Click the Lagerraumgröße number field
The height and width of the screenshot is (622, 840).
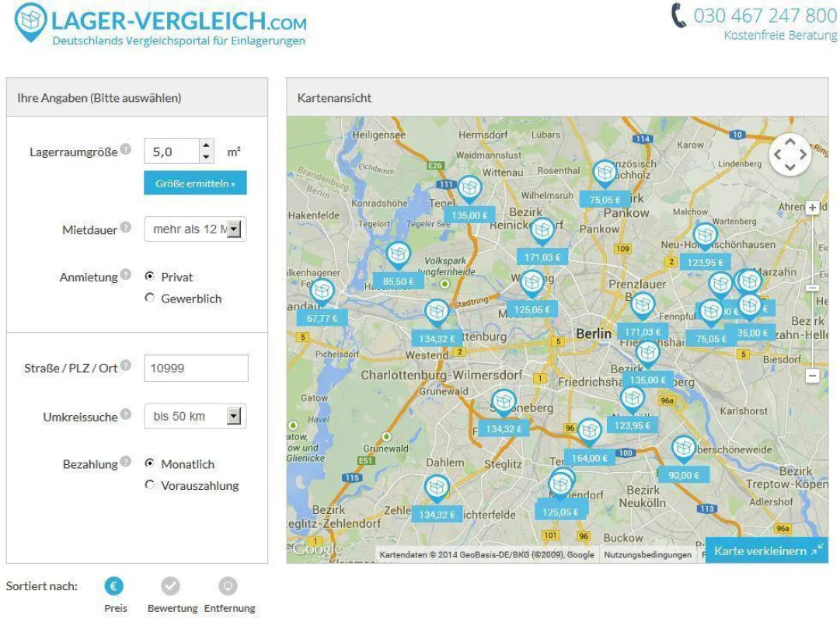point(172,151)
